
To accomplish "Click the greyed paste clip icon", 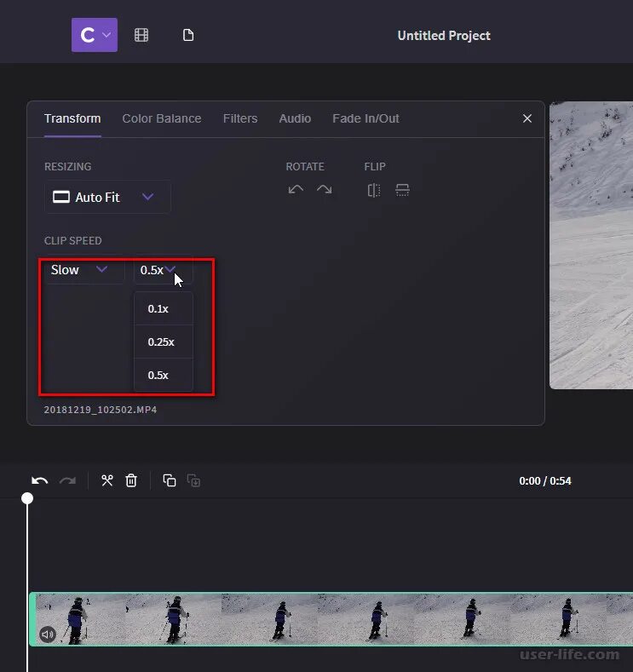I will (193, 481).
